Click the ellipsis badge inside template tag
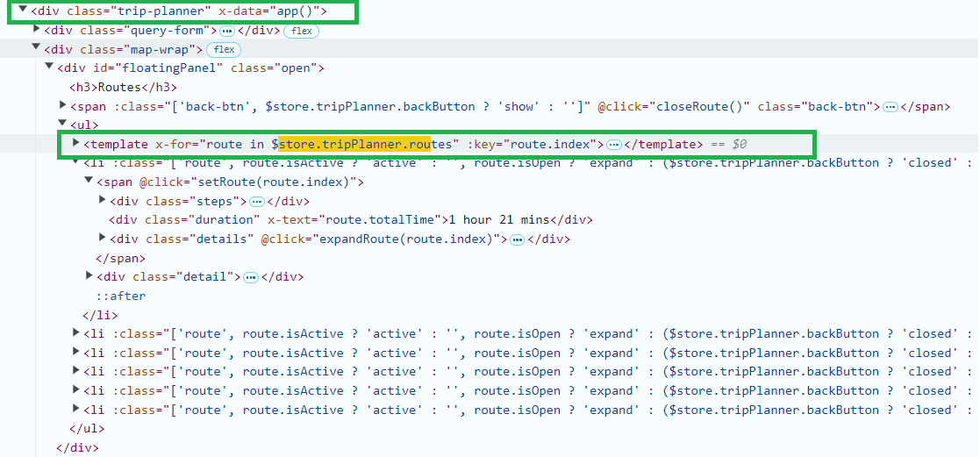980x457 pixels. click(614, 145)
